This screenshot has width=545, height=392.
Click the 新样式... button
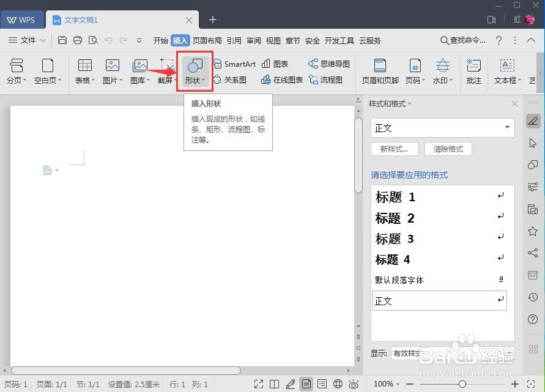coord(394,149)
